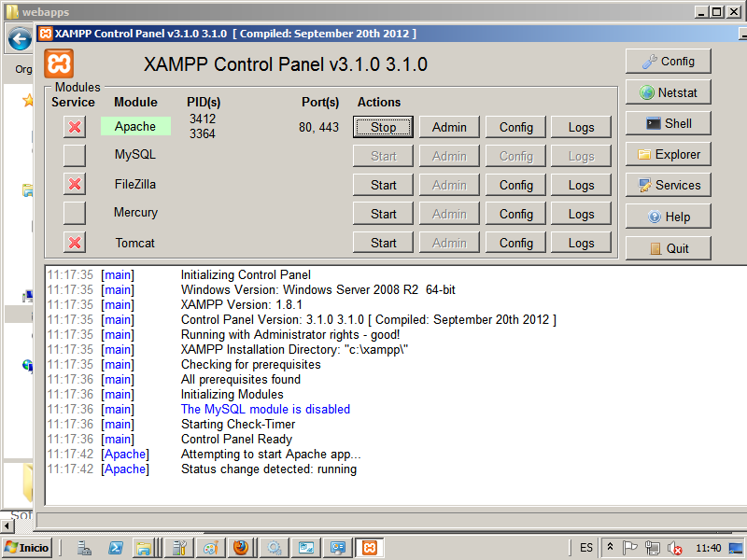
Task: Stop the Apache module
Action: 383,127
